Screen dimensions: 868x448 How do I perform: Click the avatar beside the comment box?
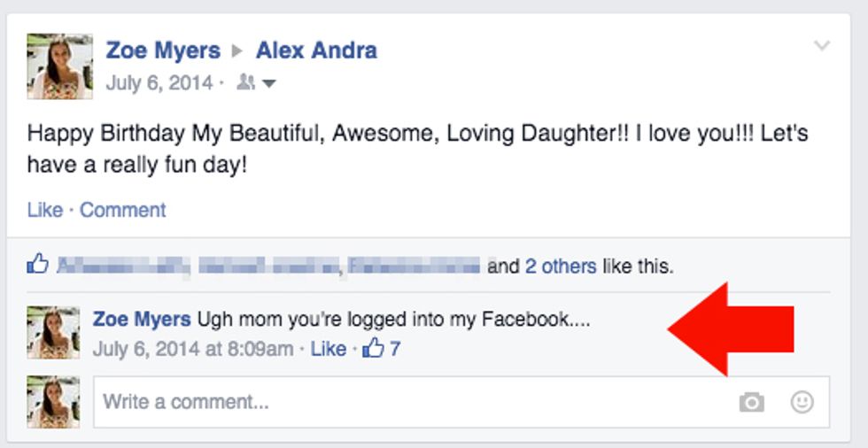tap(53, 401)
